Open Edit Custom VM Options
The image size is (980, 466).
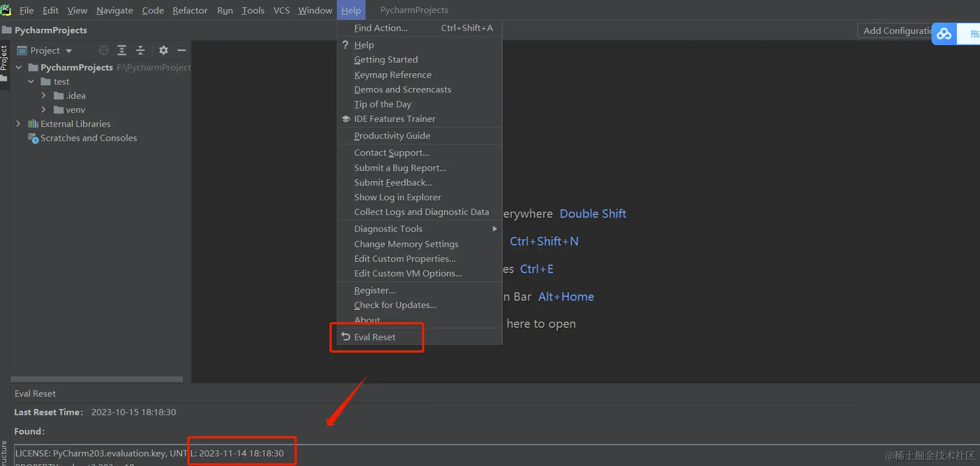[419, 273]
